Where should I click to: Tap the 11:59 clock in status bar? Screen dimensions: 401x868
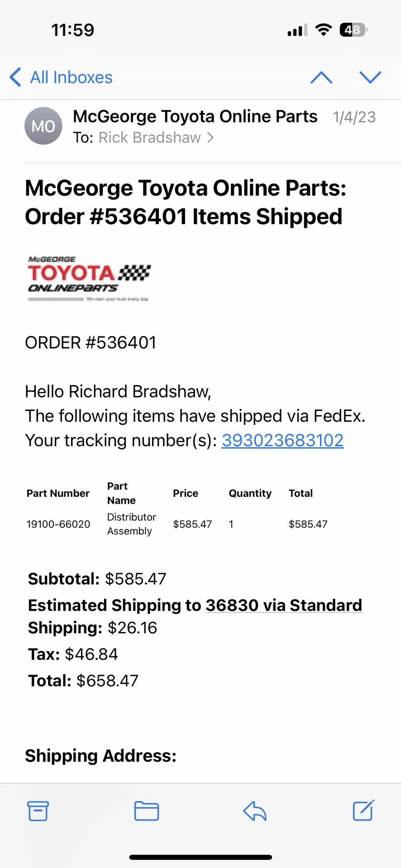pyautogui.click(x=73, y=30)
